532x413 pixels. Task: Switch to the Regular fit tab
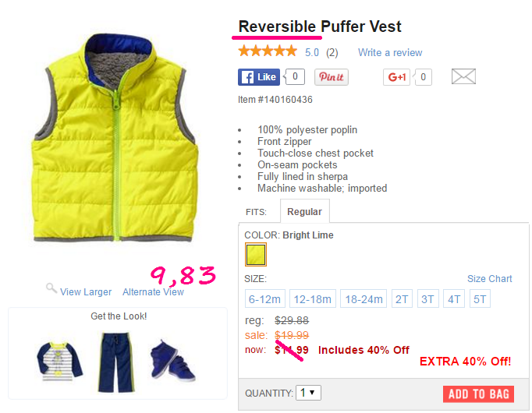click(x=305, y=212)
